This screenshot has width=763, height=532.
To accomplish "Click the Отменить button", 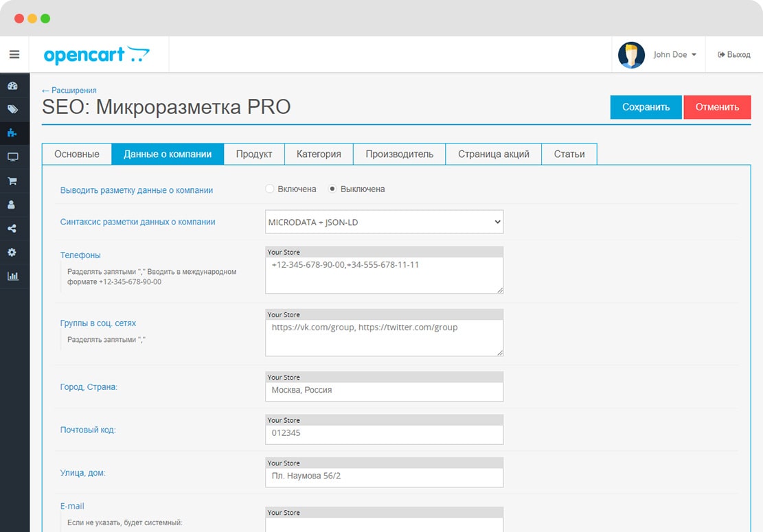I will click(717, 107).
